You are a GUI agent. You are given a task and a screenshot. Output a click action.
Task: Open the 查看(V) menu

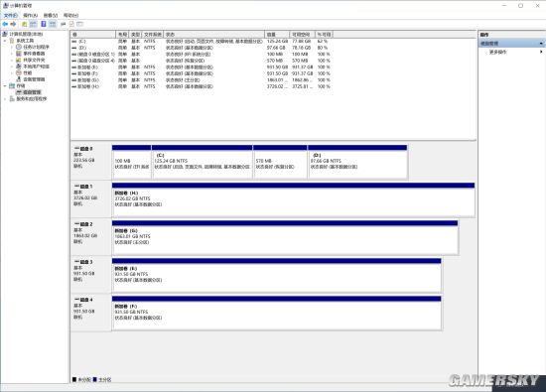[x=51, y=15]
